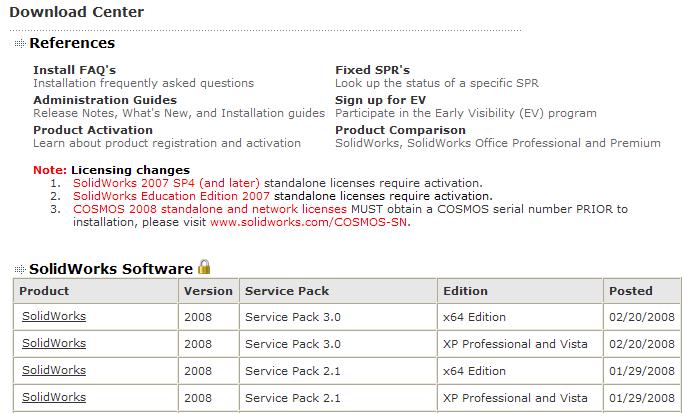Collapse the SolidWorks Software section expander icon

(20, 269)
